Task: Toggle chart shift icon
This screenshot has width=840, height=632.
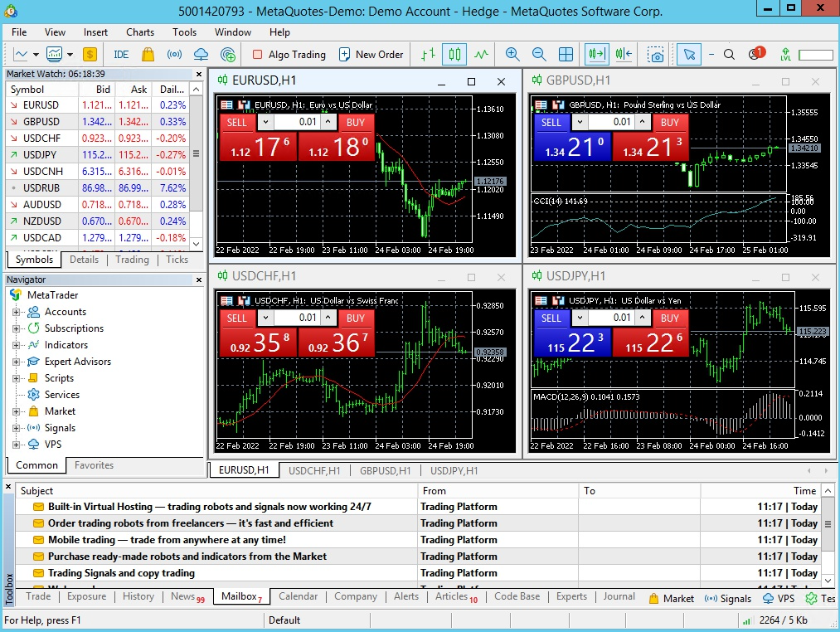Action: 624,54
